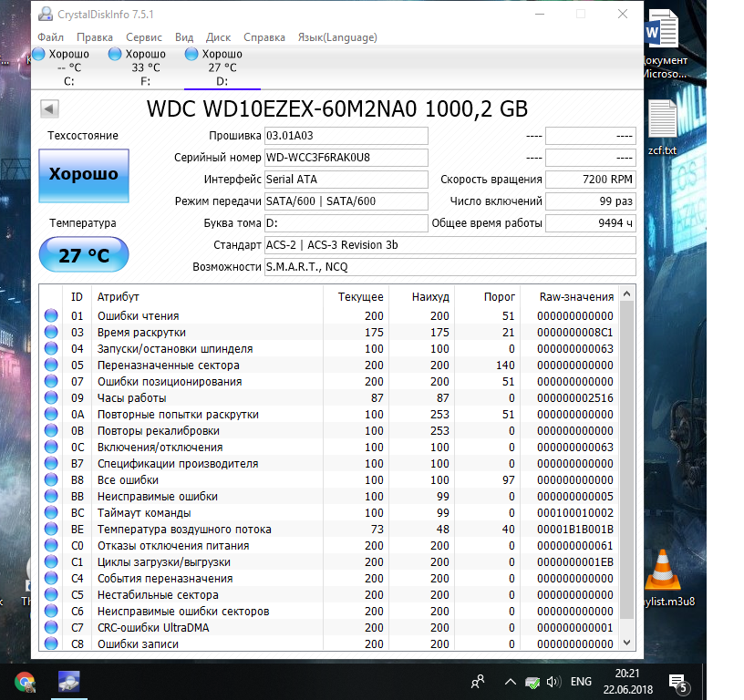Click the 27 °C temperature button
The image size is (744, 700).
coord(84,254)
